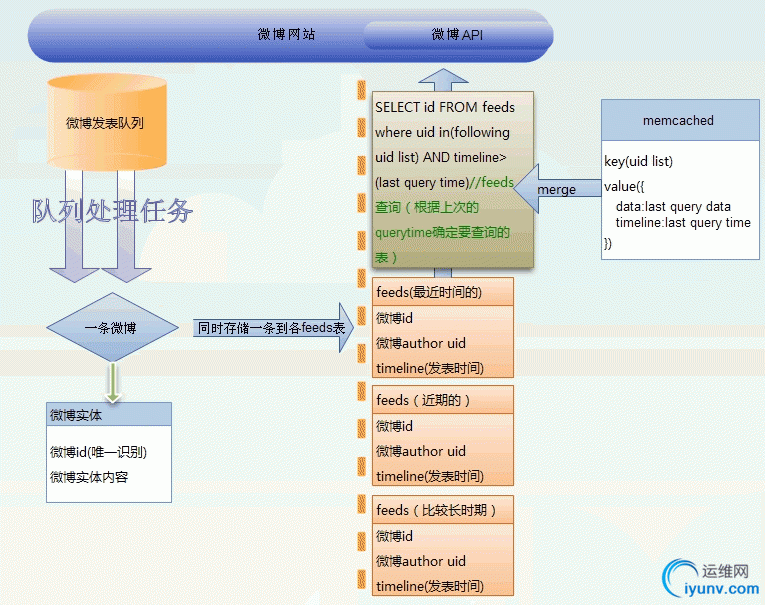Click timeline(发表时间) in feeds（比较长时期）table
This screenshot has height=605, width=765.
430,586
